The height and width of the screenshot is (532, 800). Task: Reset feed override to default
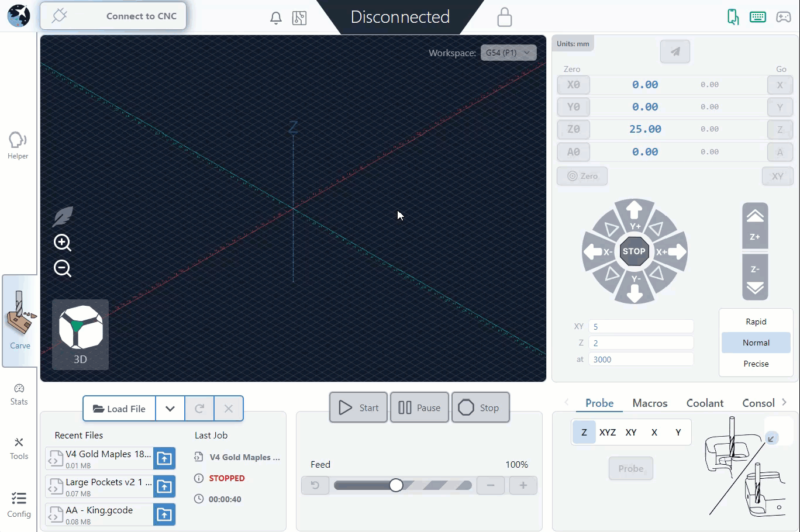tap(315, 485)
